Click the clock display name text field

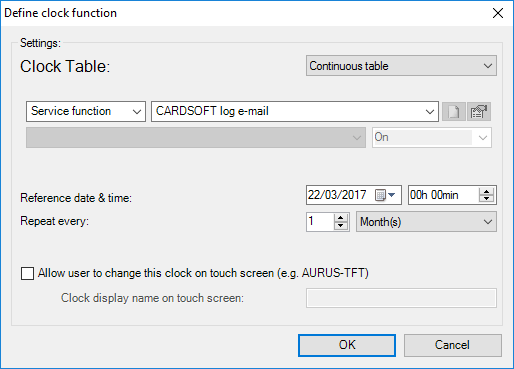point(401,298)
